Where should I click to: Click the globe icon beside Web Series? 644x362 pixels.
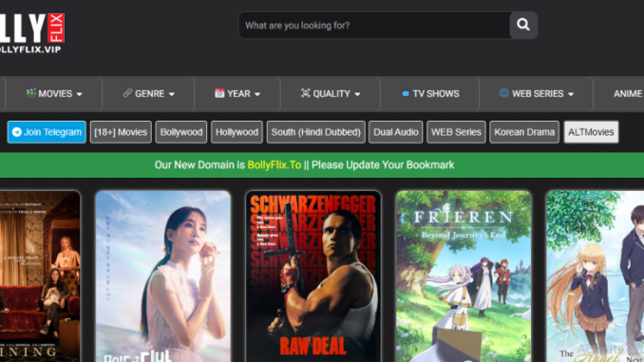(504, 93)
